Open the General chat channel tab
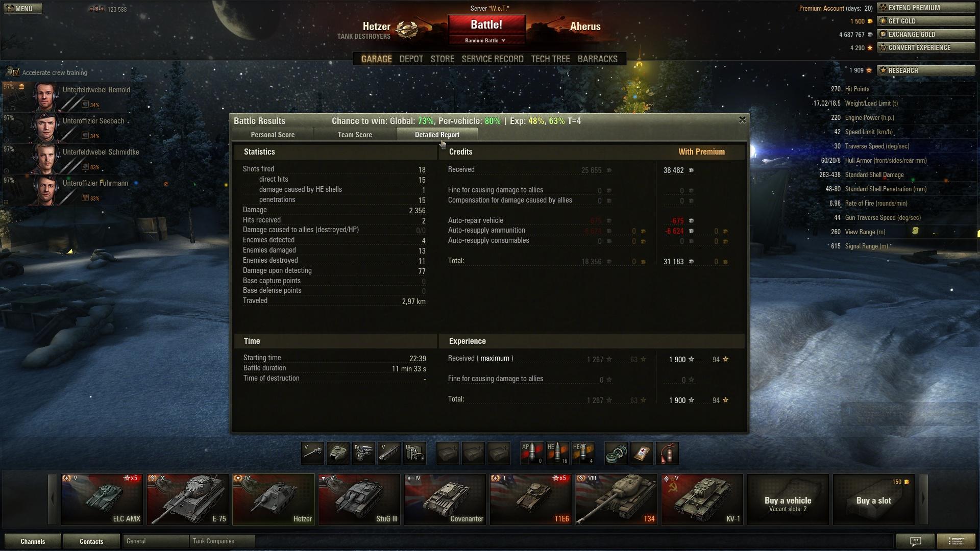980x551 pixels. pyautogui.click(x=156, y=541)
